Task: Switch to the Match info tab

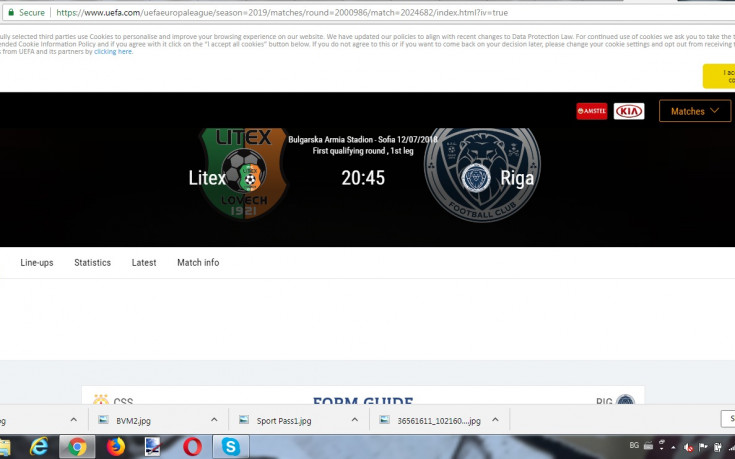Action: coord(198,263)
